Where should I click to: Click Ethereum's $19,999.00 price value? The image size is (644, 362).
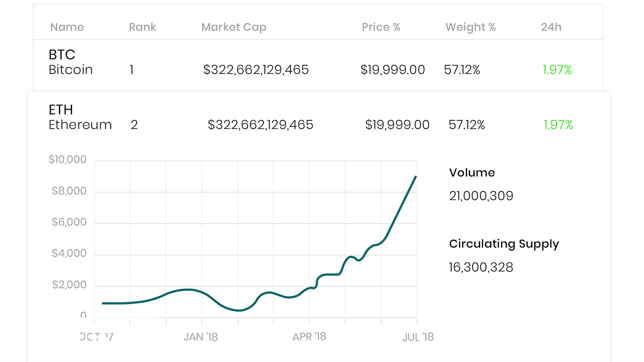pyautogui.click(x=397, y=125)
